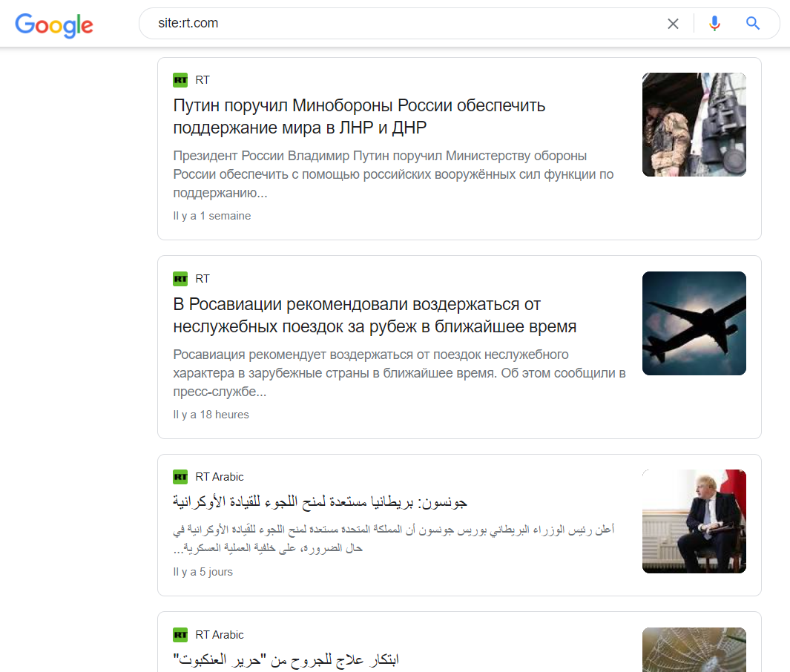Click snippet starting 'Росавиация рекомендует воздержаться'

(399, 373)
